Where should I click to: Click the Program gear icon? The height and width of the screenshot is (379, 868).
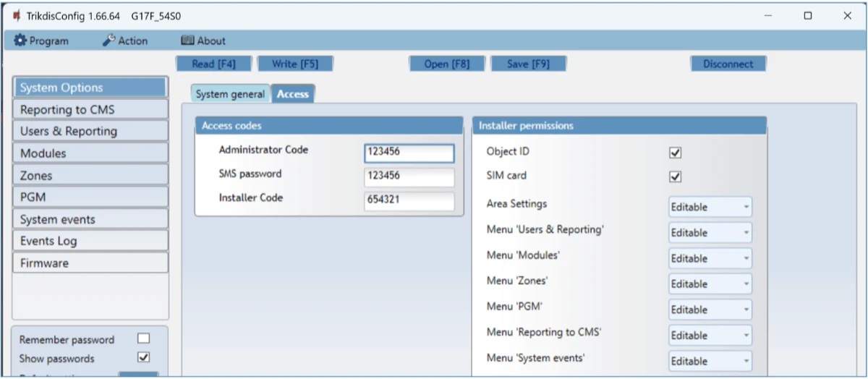[20, 41]
